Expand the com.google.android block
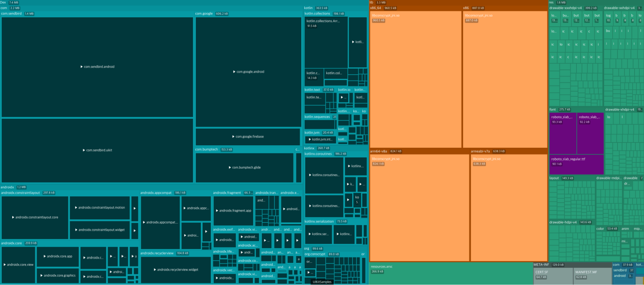 click(248, 72)
